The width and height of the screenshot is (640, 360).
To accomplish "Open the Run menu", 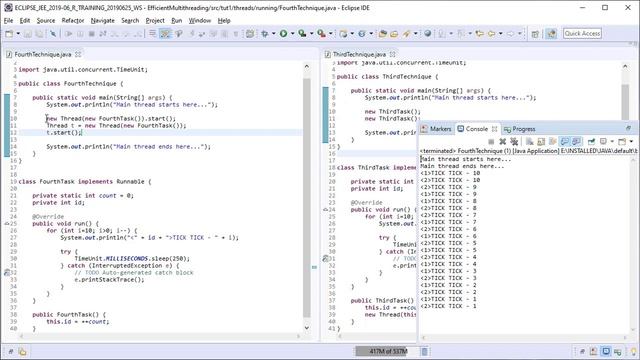I will point(176,20).
